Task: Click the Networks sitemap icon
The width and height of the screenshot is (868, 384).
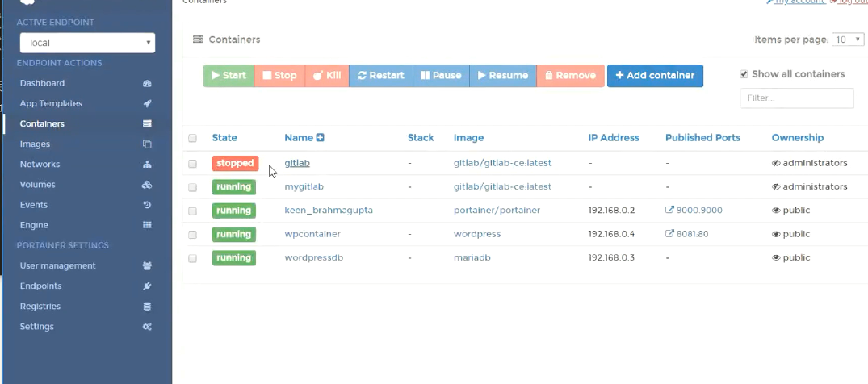Action: pos(147,165)
